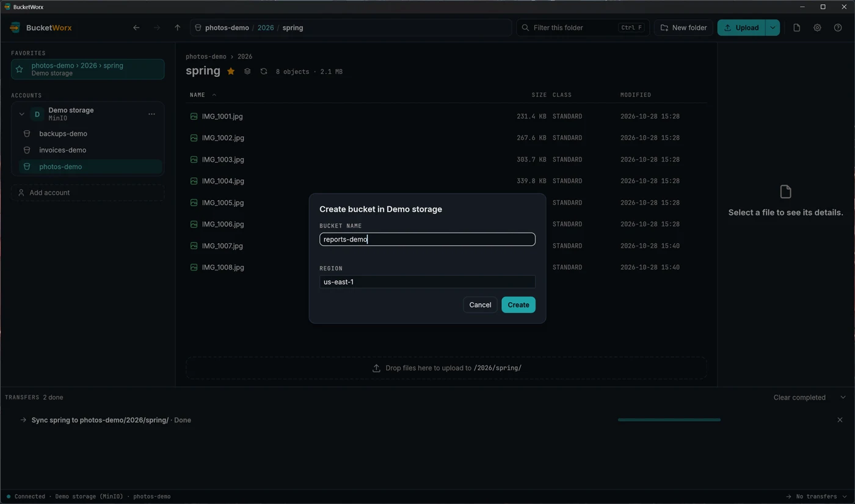Focus the Region input field
855x504 pixels.
click(x=428, y=282)
